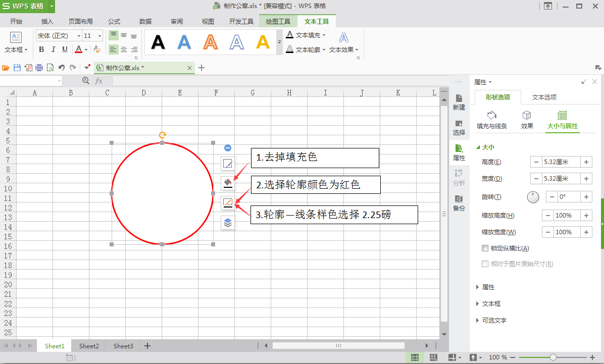The width and height of the screenshot is (604, 364).
Task: Switch to Sheet2 tab
Action: [89, 346]
